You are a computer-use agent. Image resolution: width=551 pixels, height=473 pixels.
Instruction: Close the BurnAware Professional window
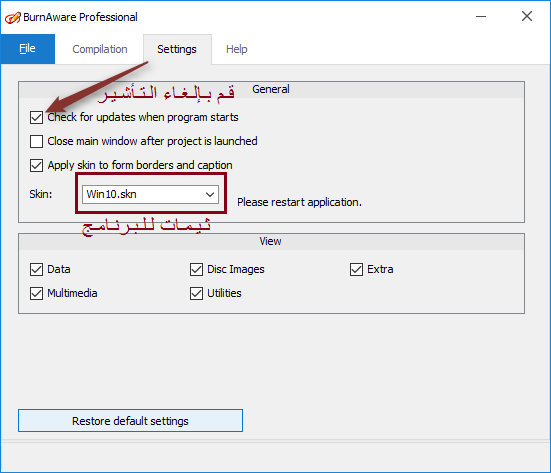pyautogui.click(x=527, y=17)
